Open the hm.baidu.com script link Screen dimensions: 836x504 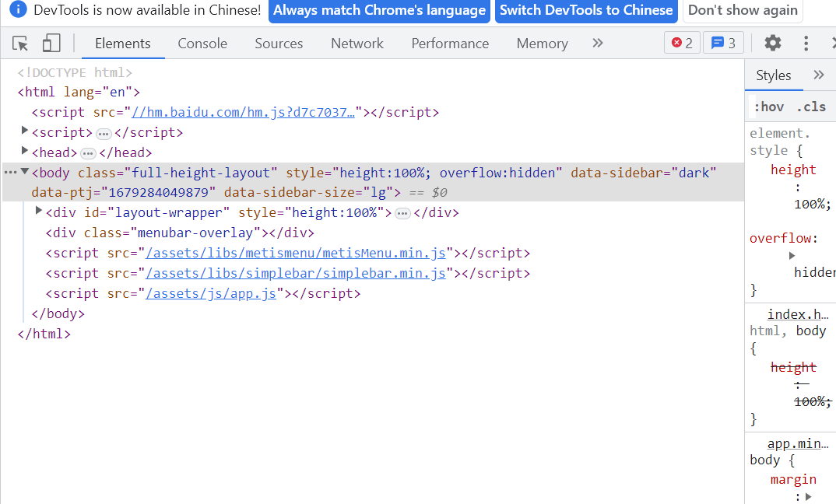(x=243, y=113)
